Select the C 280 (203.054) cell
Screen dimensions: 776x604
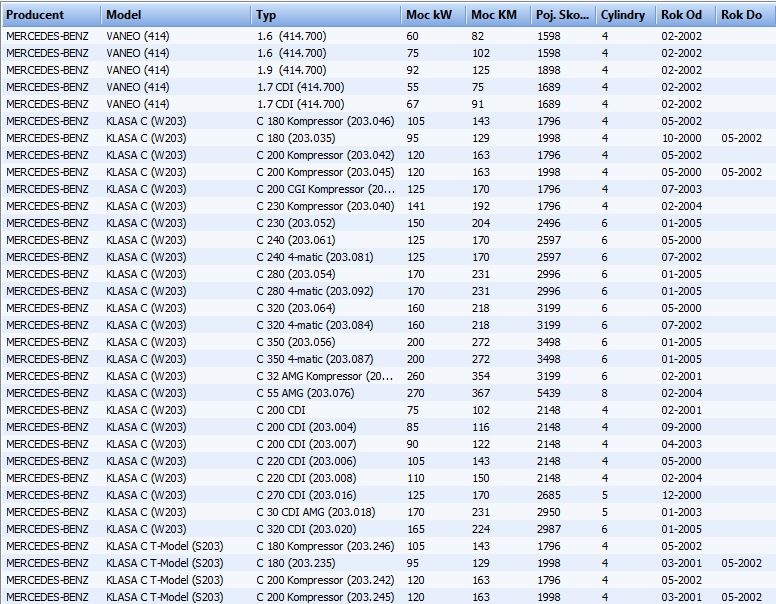(295, 274)
